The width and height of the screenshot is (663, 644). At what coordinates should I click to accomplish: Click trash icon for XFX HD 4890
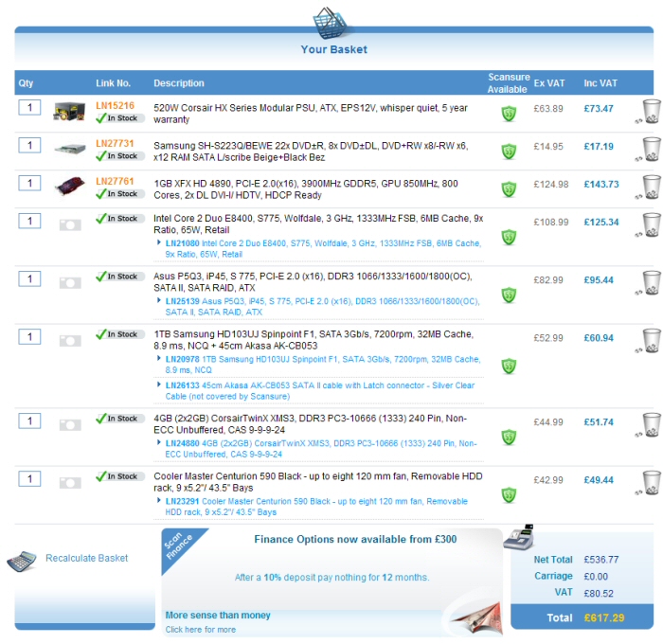650,187
